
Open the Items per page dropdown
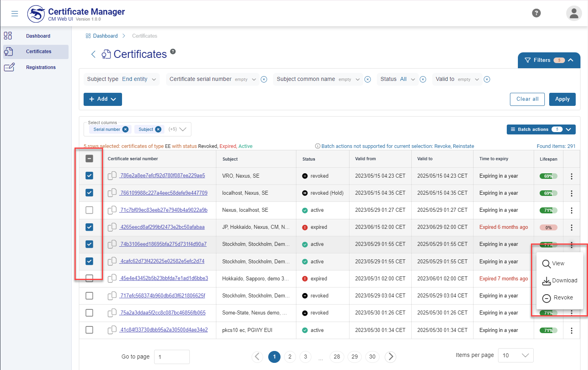tap(516, 355)
